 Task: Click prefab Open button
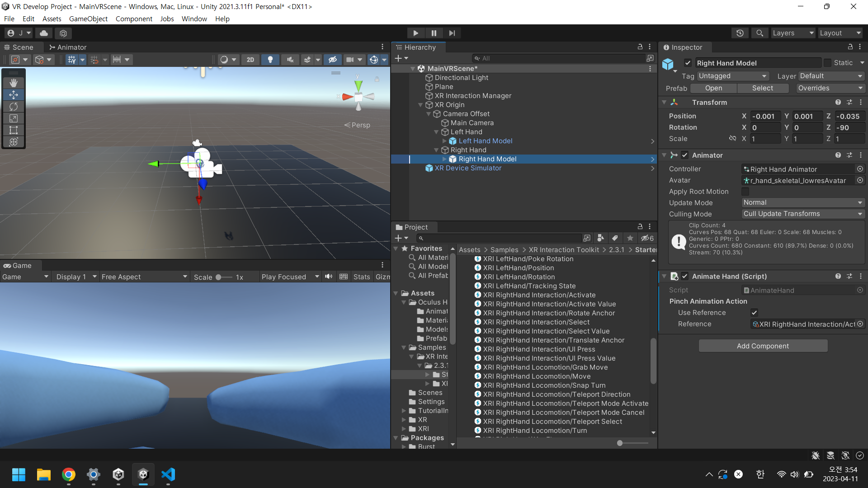[713, 88]
